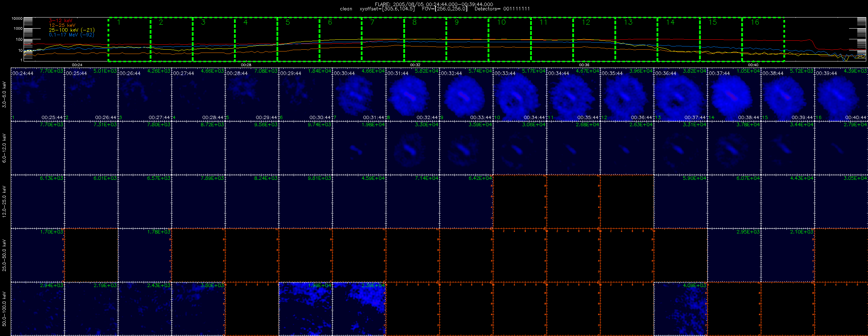
Task: Click the 00:33:44 start time label
Action: point(505,73)
